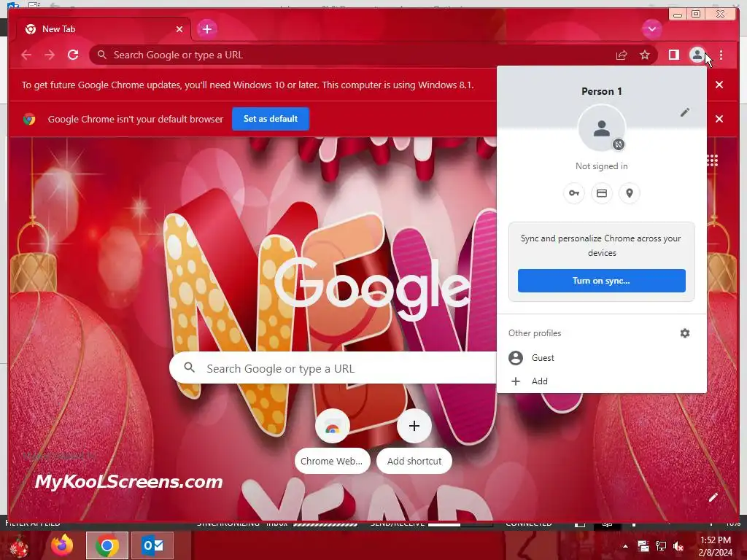Viewport: 747px width, 560px height.
Task: Click the Add shortcut plus tile
Action: pos(414,441)
